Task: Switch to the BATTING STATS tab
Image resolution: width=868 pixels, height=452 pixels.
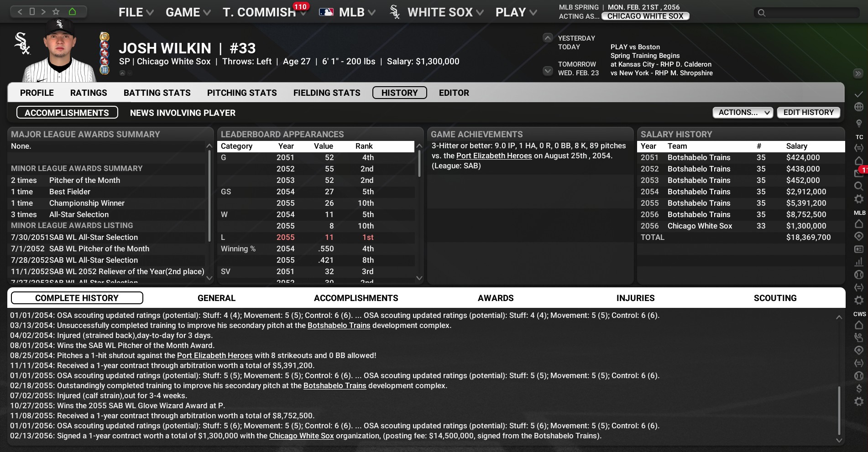Action: tap(157, 93)
